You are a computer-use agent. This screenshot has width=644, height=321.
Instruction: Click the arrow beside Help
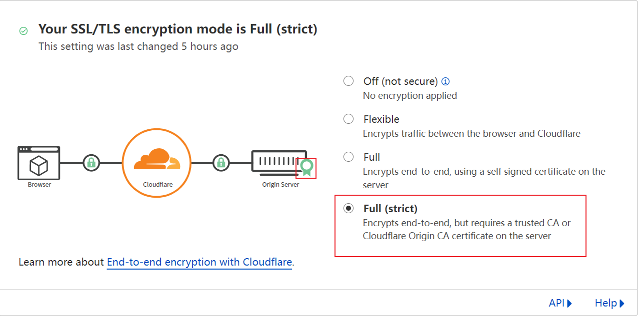tap(622, 303)
